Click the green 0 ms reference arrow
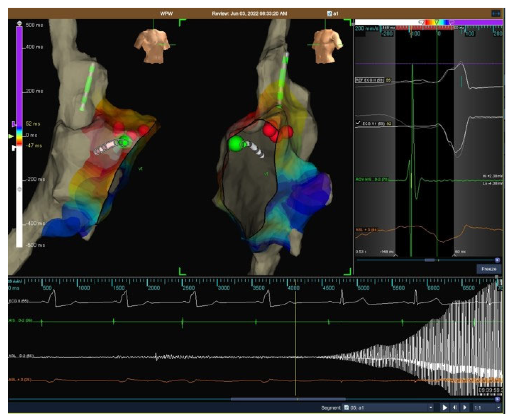 coord(11,136)
